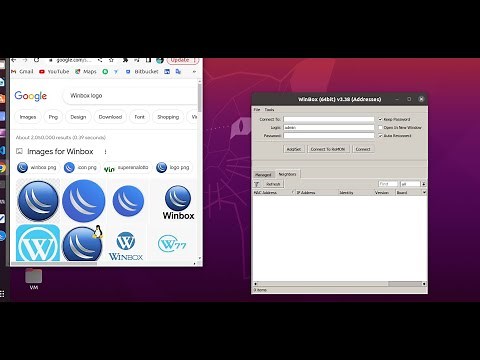Open the Google Translate bookmark icon
Image resolution: width=480 pixels, height=360 pixels.
pyautogui.click(x=178, y=71)
